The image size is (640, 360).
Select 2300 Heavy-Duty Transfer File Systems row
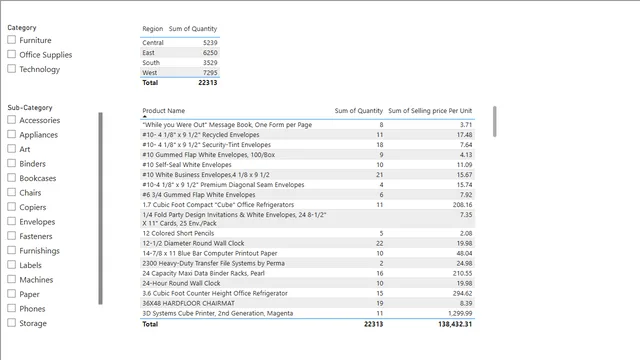pyautogui.click(x=307, y=263)
